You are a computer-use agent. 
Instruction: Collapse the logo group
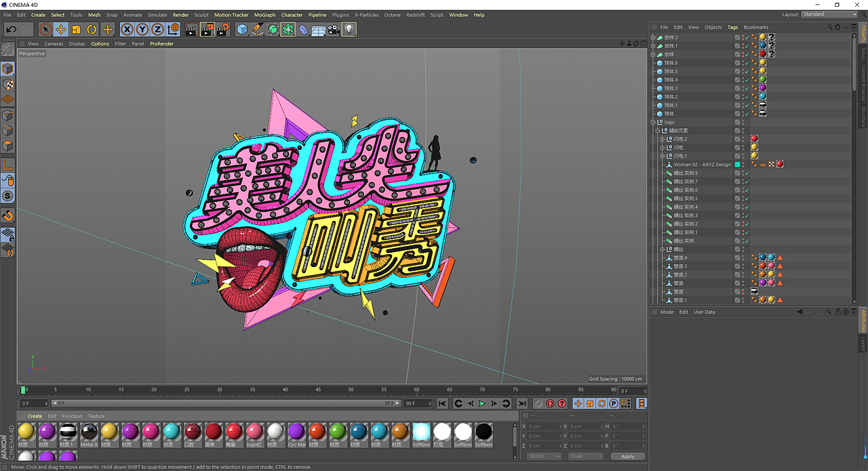(x=653, y=123)
